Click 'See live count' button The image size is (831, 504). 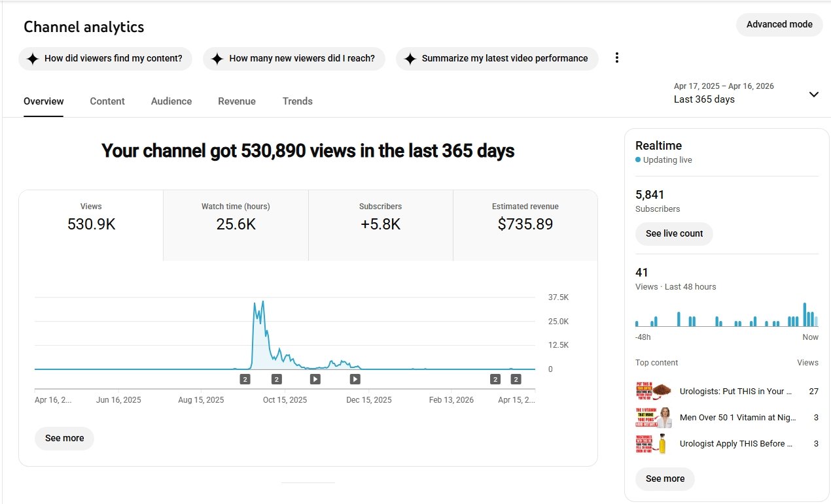674,233
